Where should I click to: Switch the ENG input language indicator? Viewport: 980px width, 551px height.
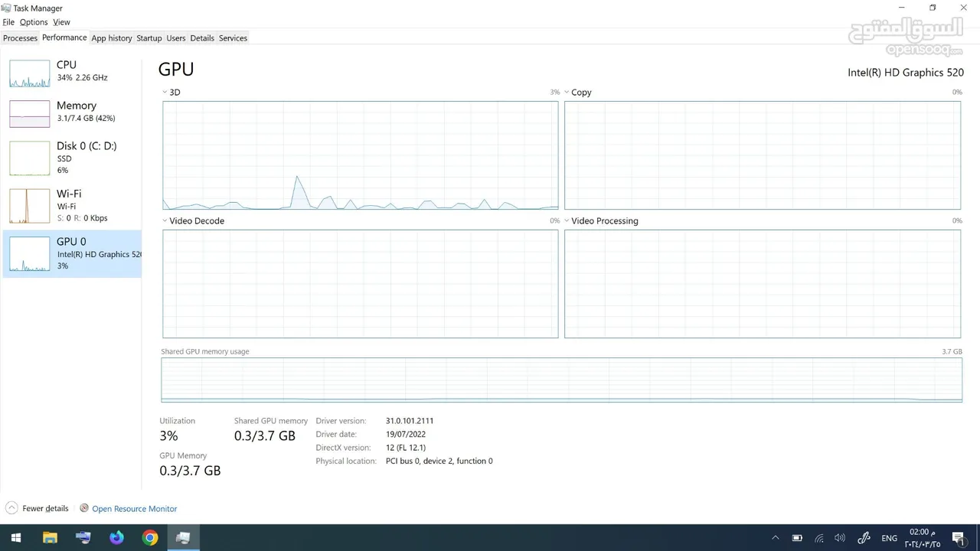[889, 538]
